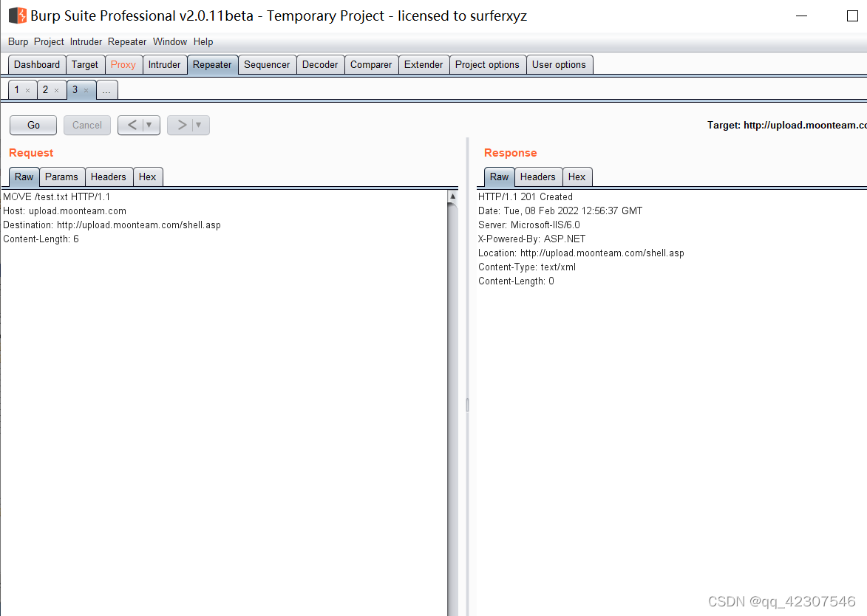The height and width of the screenshot is (616, 867).
Task: Select the Request Headers tab
Action: (x=109, y=177)
